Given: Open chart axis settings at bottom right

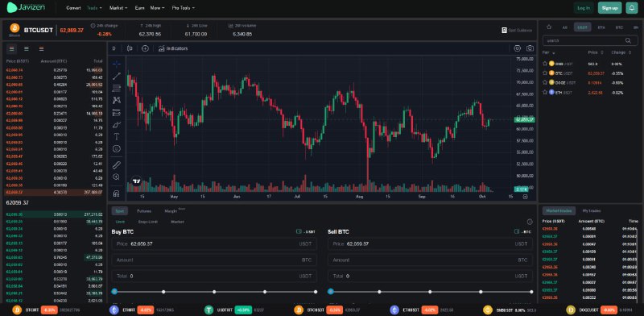Looking at the screenshot, I should [525, 197].
